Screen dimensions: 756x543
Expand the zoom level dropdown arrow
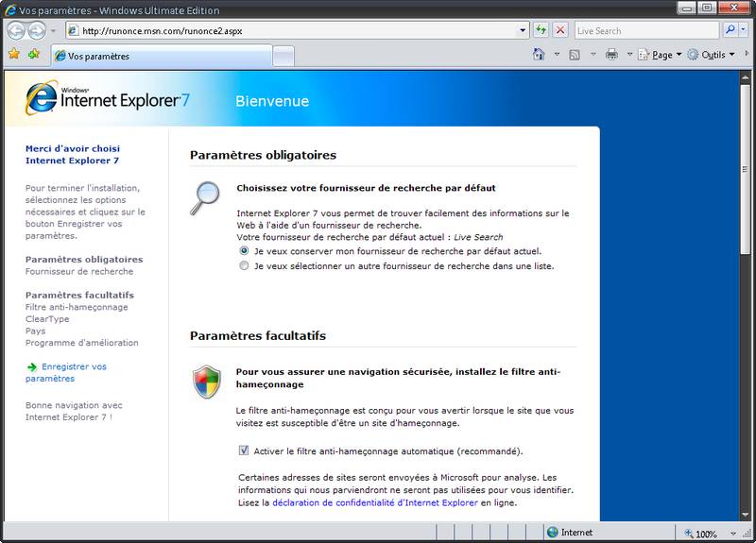[x=733, y=534]
